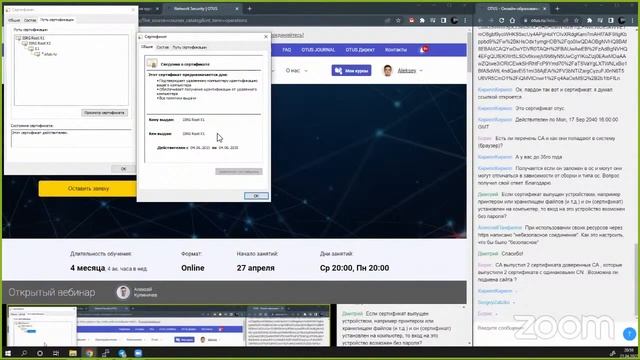Click the '27 апреля' start date text
640x360 pixels.
256,268
